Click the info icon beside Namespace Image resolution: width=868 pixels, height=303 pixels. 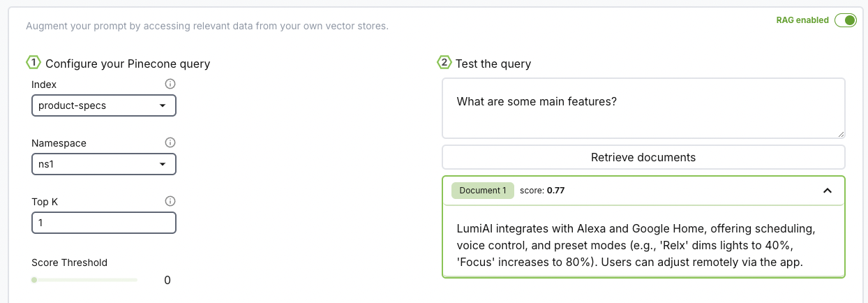pyautogui.click(x=170, y=142)
